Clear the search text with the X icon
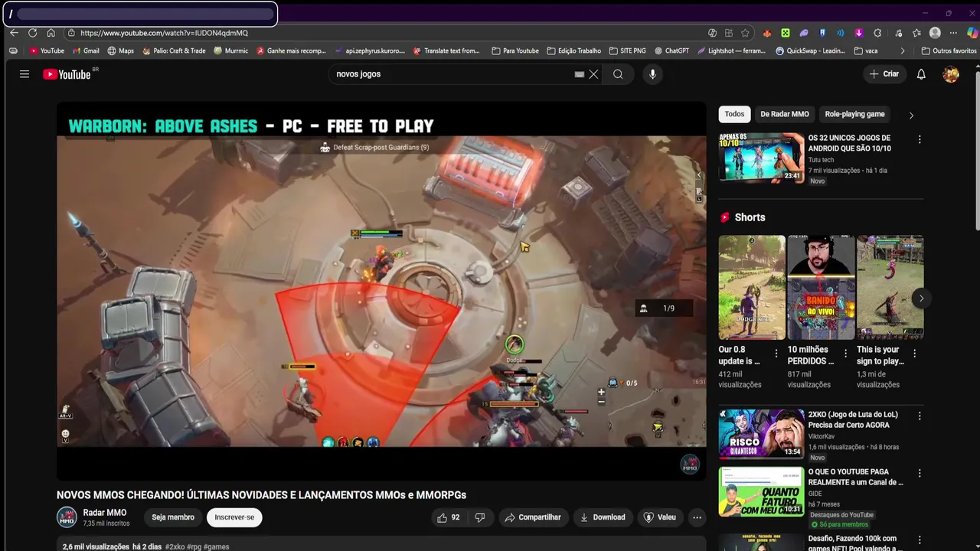This screenshot has width=980, height=551. (593, 74)
